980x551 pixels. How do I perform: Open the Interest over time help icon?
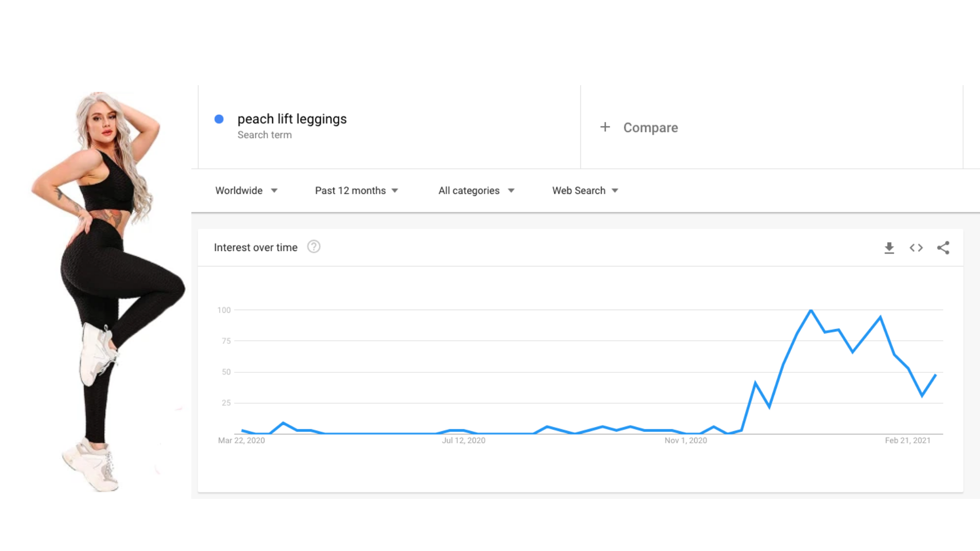[313, 247]
